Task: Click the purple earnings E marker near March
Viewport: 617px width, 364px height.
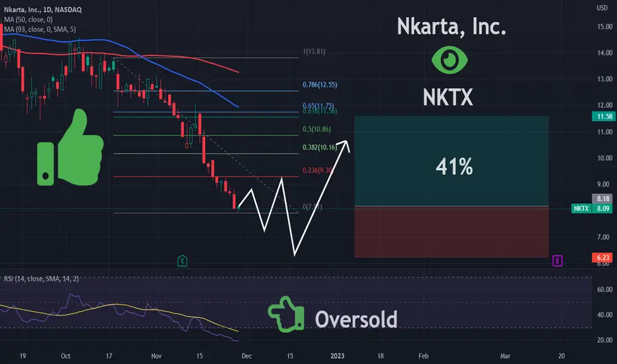Action: click(557, 261)
